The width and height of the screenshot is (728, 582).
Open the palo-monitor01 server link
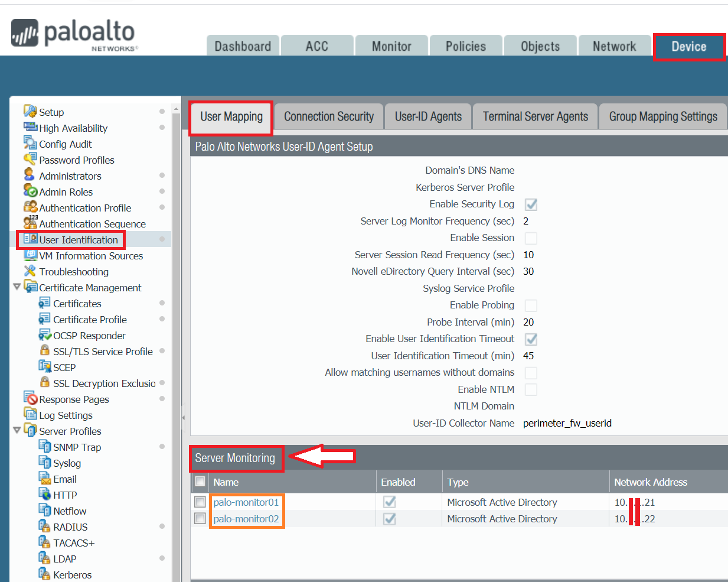246,502
